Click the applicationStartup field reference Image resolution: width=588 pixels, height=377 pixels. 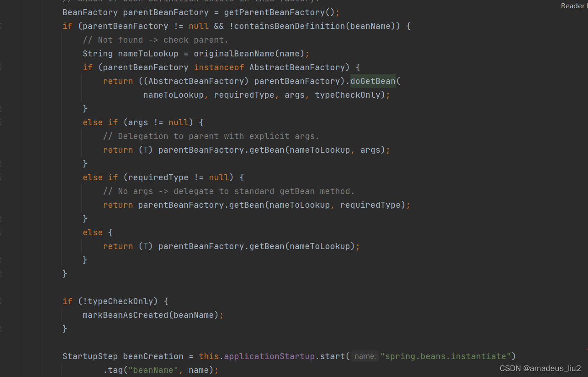coord(269,356)
